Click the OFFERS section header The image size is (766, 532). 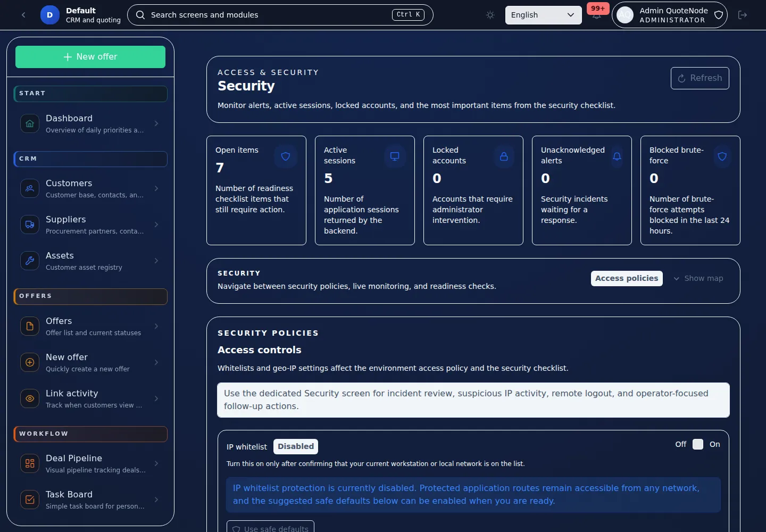90,296
